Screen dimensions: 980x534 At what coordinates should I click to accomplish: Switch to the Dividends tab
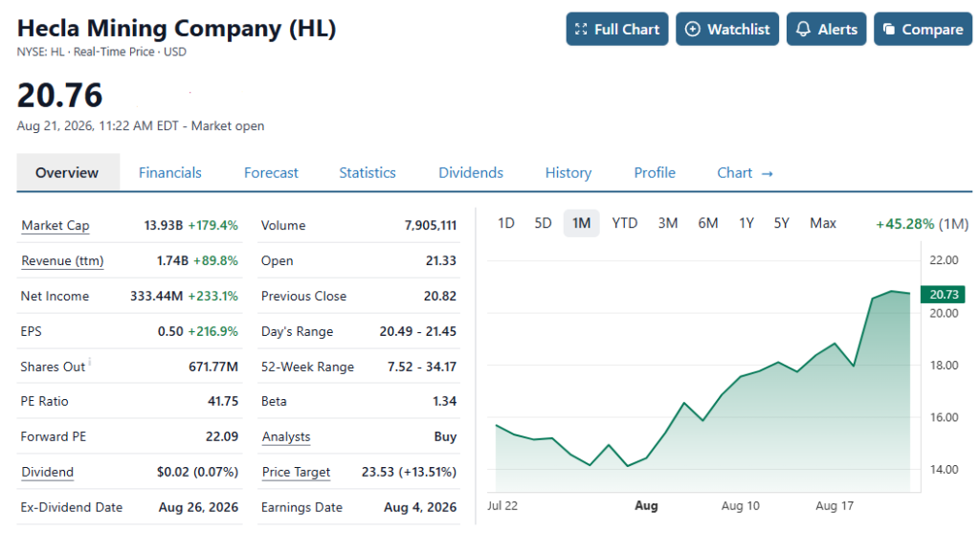pyautogui.click(x=471, y=172)
